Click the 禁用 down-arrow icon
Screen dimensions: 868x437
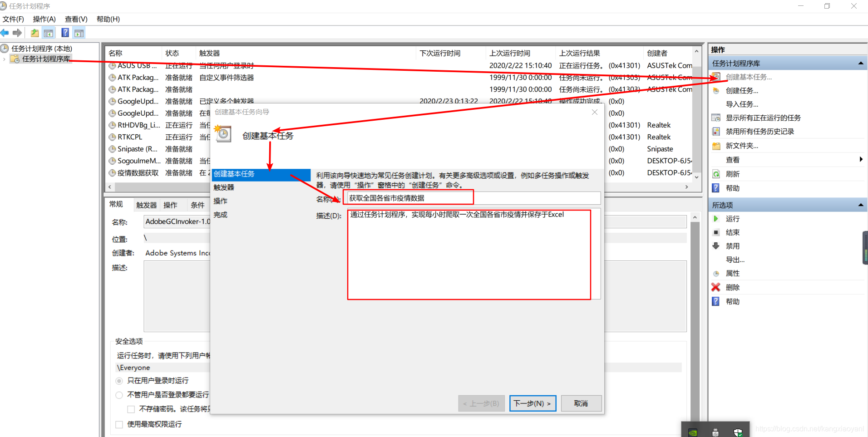(716, 246)
